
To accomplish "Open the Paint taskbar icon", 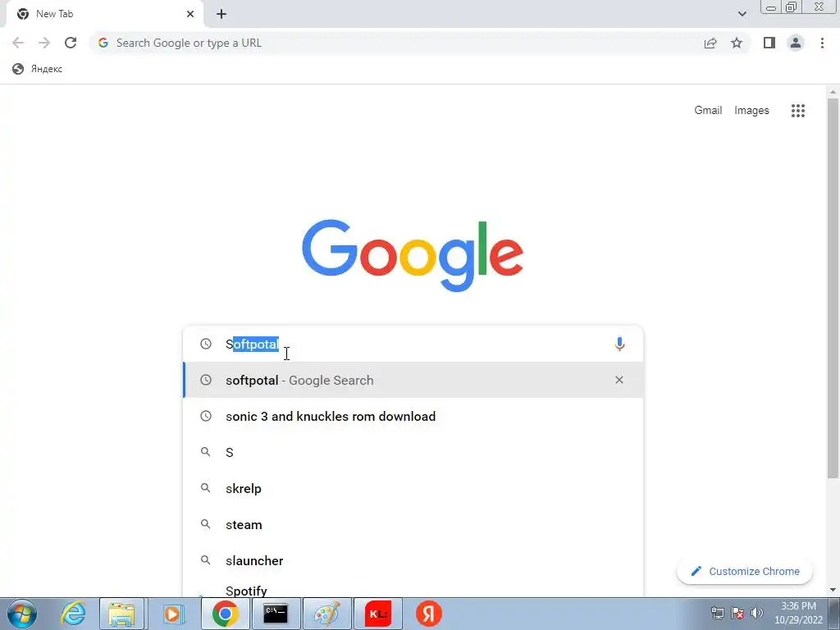I will coord(326,614).
